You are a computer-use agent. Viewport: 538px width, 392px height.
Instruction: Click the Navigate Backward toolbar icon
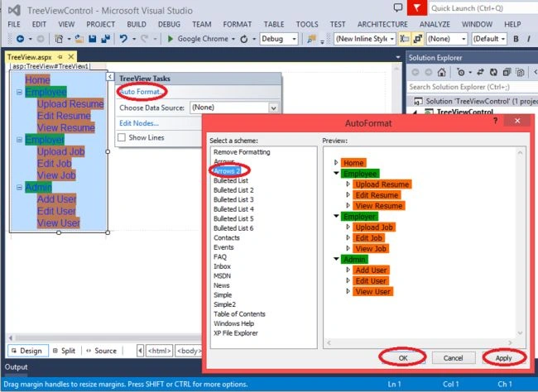(20, 39)
